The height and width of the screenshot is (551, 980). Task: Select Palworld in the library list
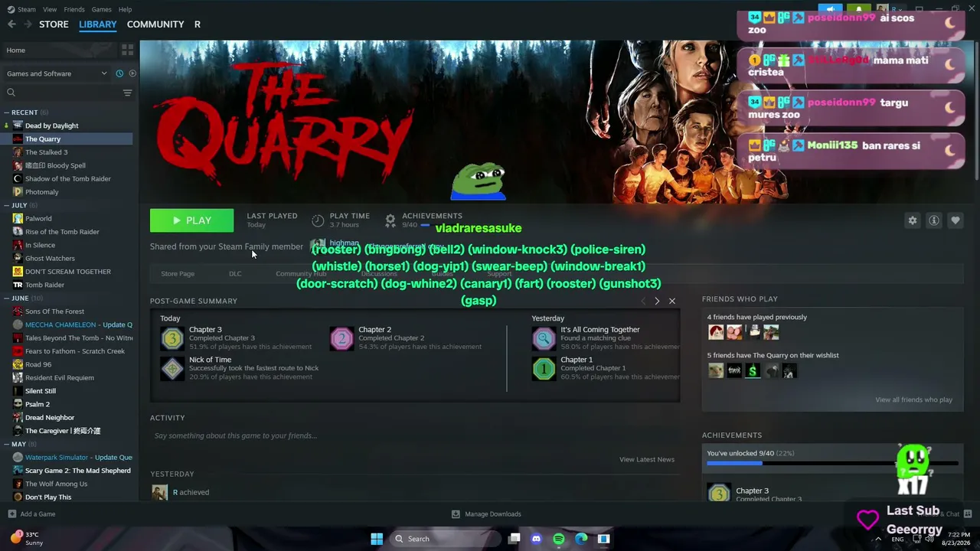(38, 218)
